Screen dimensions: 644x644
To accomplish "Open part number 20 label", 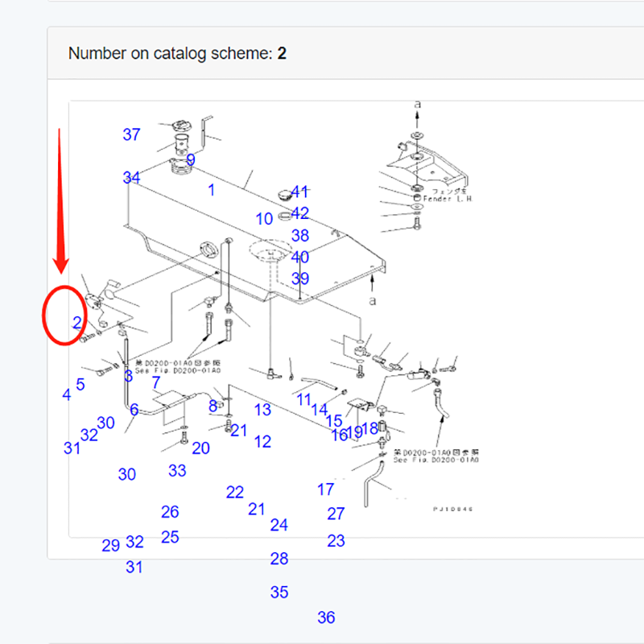I will [x=200, y=448].
